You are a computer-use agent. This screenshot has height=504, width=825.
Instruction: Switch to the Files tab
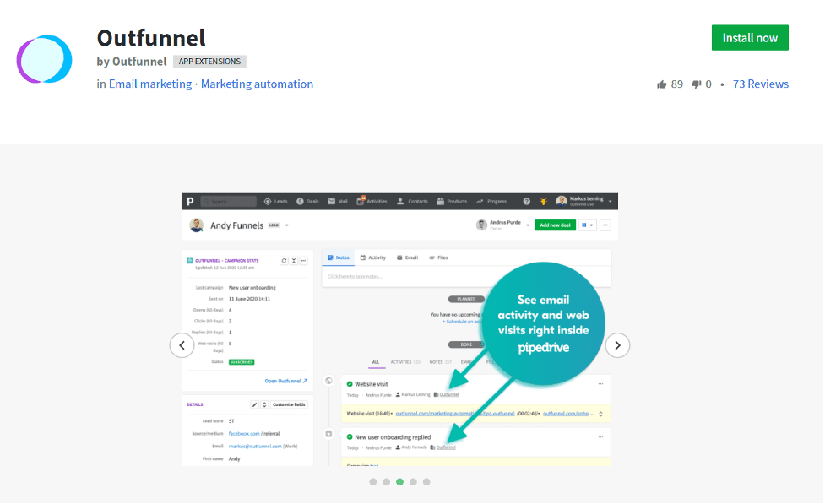[x=439, y=257]
